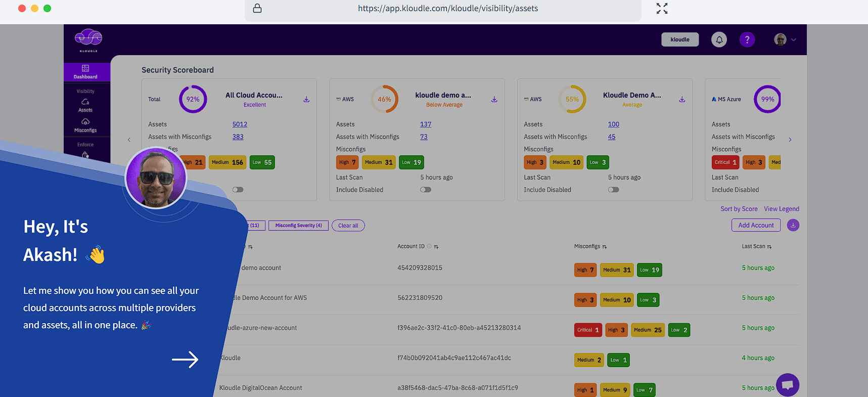Screen dimensions: 868x397
Task: Click the Account ID info icon
Action: 429,246
